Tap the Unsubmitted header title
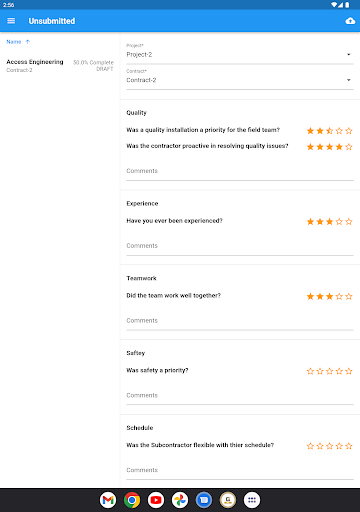Viewport: 360px width, 512px height. [52, 21]
